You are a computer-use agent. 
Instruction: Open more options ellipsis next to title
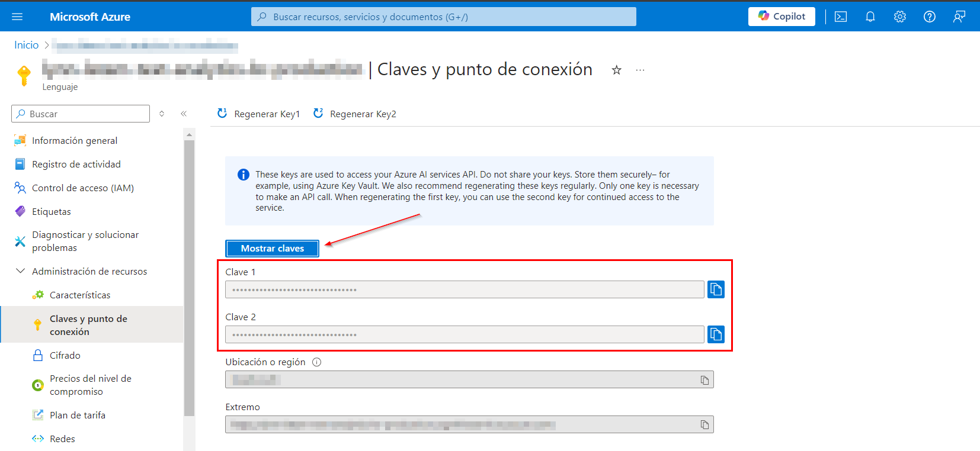[640, 70]
